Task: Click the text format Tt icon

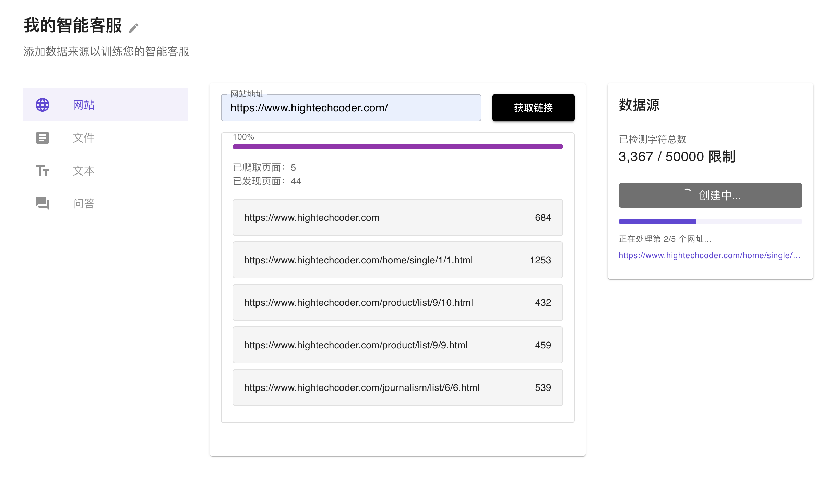Action: click(43, 170)
